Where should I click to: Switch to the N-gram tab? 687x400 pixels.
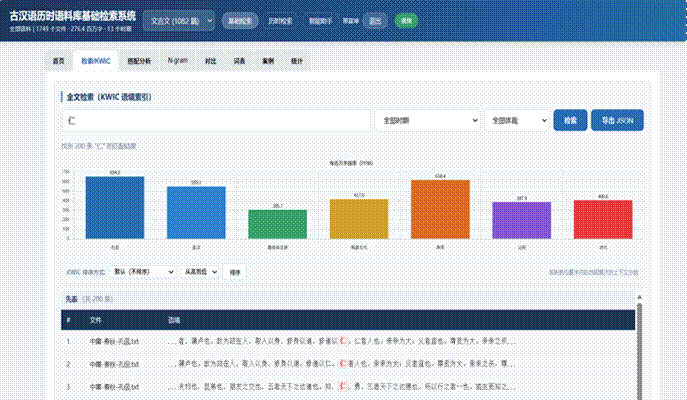(x=178, y=60)
